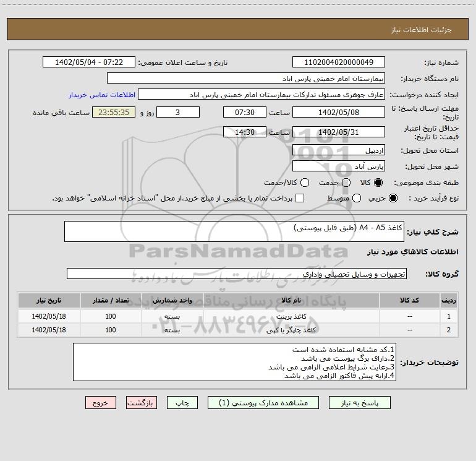This screenshot has width=476, height=461.
Task: Click the buyer notes text area
Action: (235, 362)
